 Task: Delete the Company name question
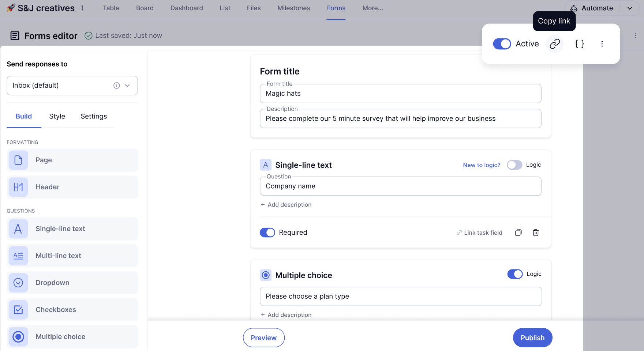click(x=536, y=233)
